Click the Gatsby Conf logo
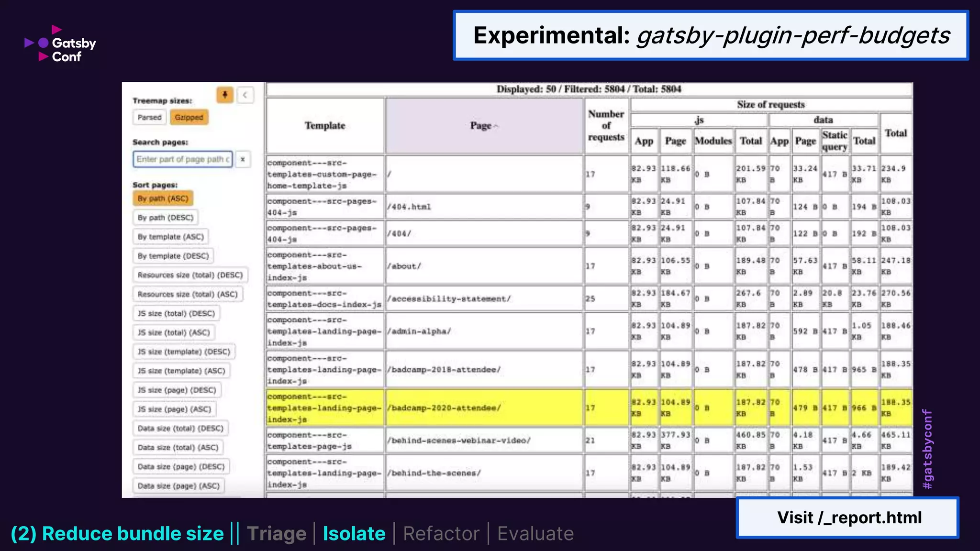The image size is (980, 551). point(60,44)
